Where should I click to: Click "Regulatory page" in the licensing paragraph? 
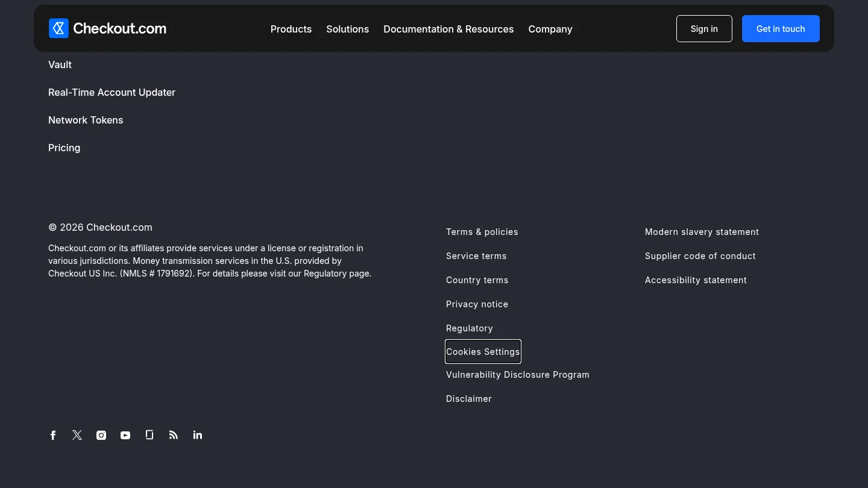(336, 274)
